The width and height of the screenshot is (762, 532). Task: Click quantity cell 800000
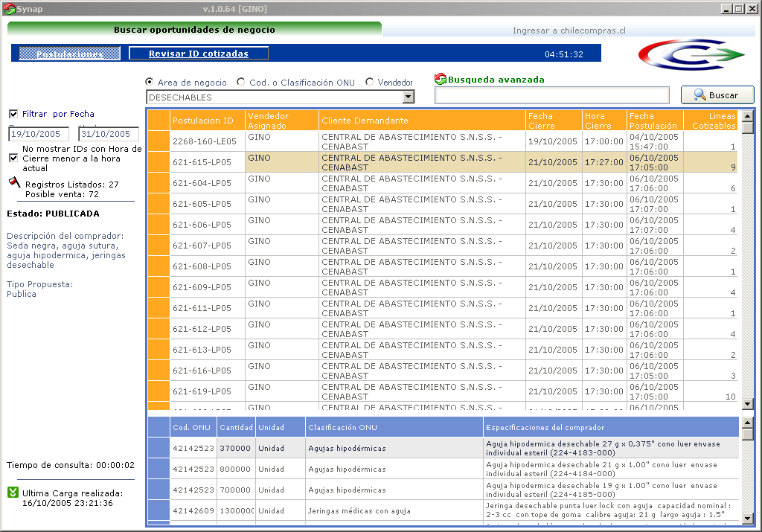coord(236,469)
